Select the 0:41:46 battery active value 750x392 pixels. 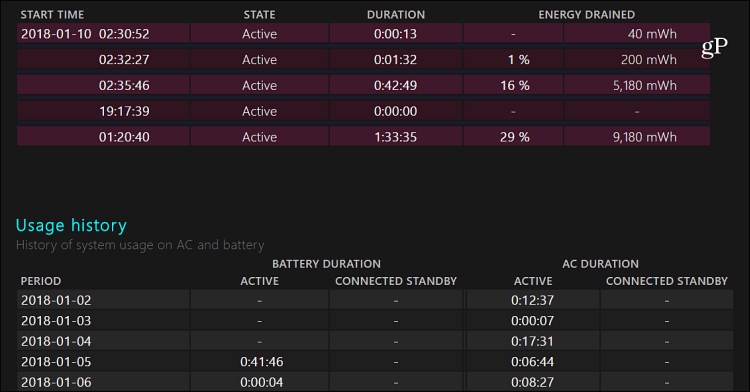[x=260, y=362]
